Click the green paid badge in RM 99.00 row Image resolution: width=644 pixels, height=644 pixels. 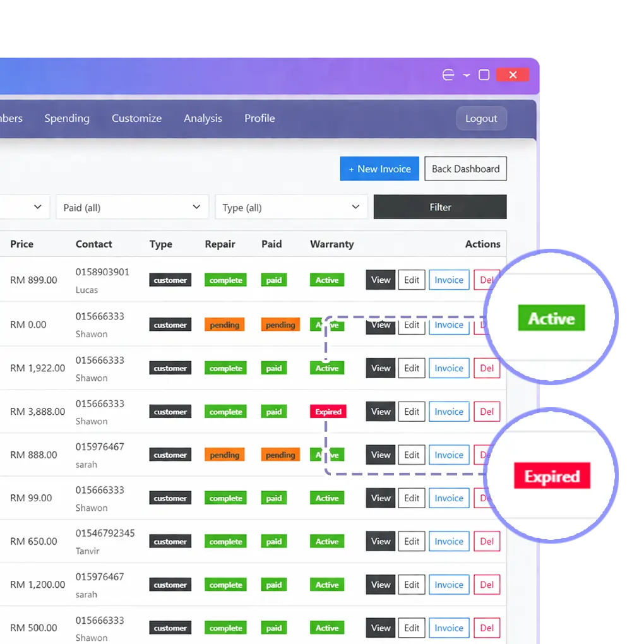273,498
